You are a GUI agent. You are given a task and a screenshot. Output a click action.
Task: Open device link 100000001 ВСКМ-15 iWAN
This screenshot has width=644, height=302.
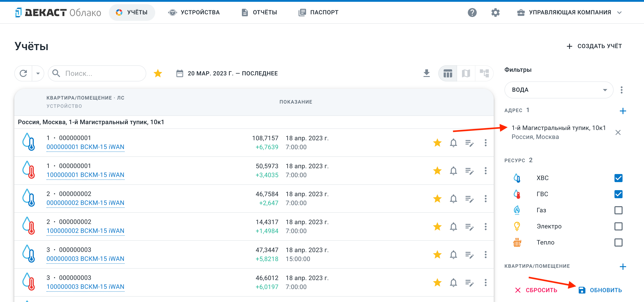point(85,175)
